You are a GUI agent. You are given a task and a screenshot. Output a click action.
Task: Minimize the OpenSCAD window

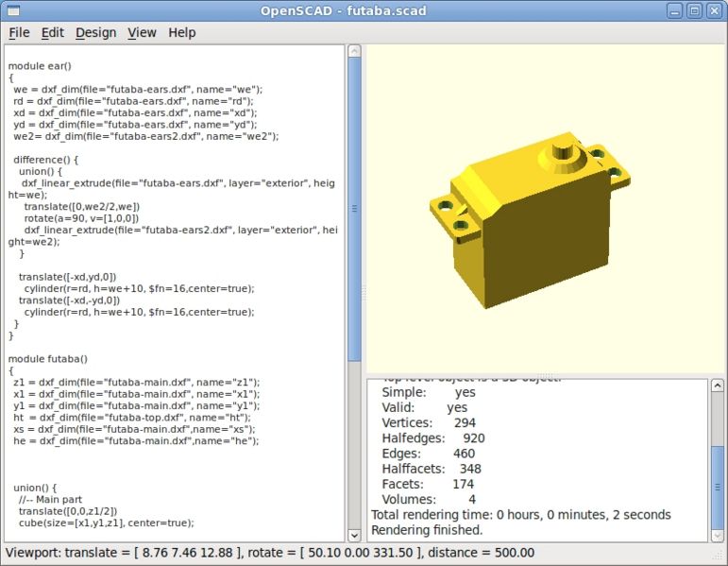click(x=674, y=10)
